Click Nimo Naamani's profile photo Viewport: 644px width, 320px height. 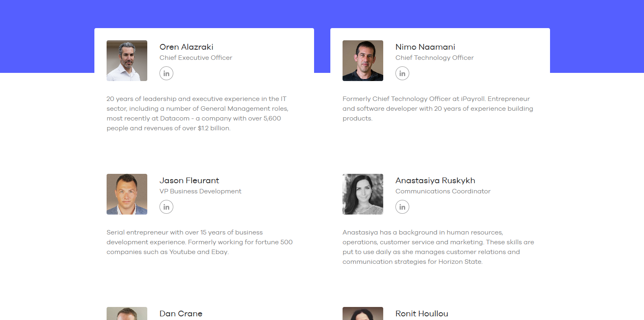(x=363, y=61)
